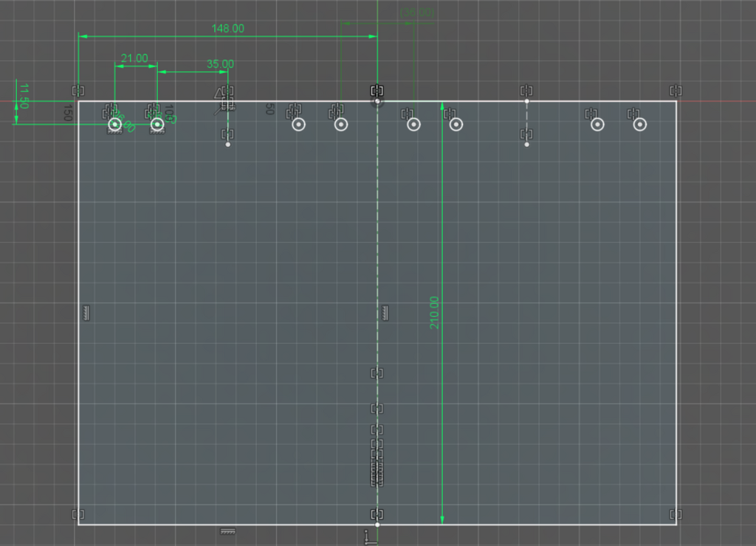
Task: Select the 35.00 dimension value
Action: 220,64
